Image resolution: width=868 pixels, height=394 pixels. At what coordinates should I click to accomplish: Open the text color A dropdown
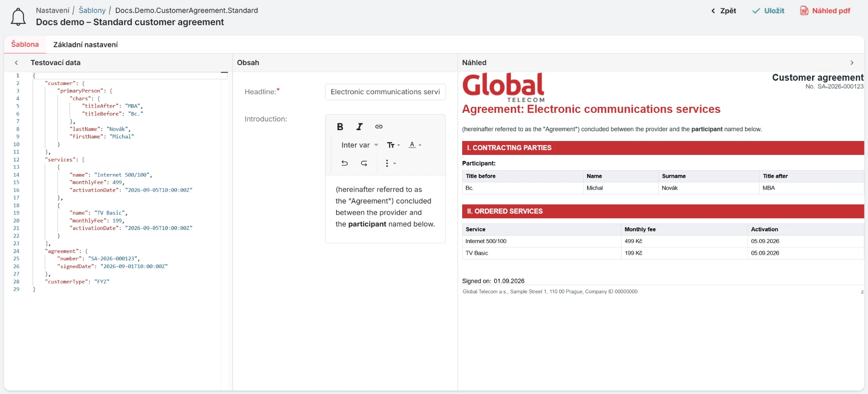[415, 145]
